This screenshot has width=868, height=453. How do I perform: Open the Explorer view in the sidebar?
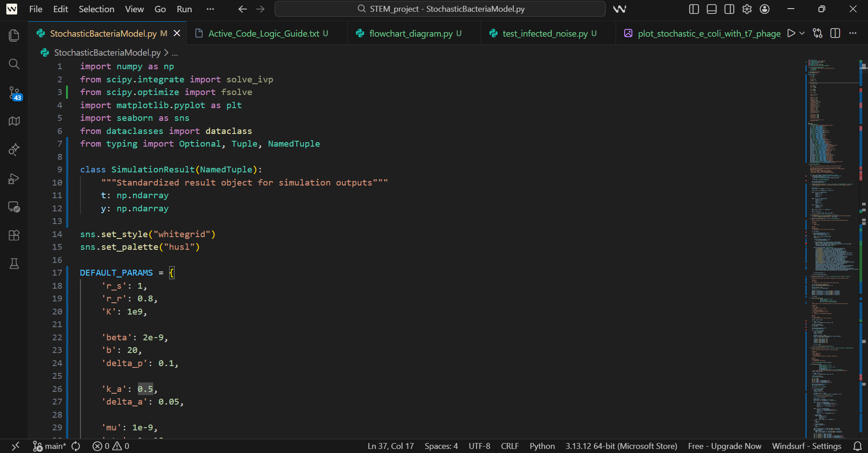click(x=14, y=35)
